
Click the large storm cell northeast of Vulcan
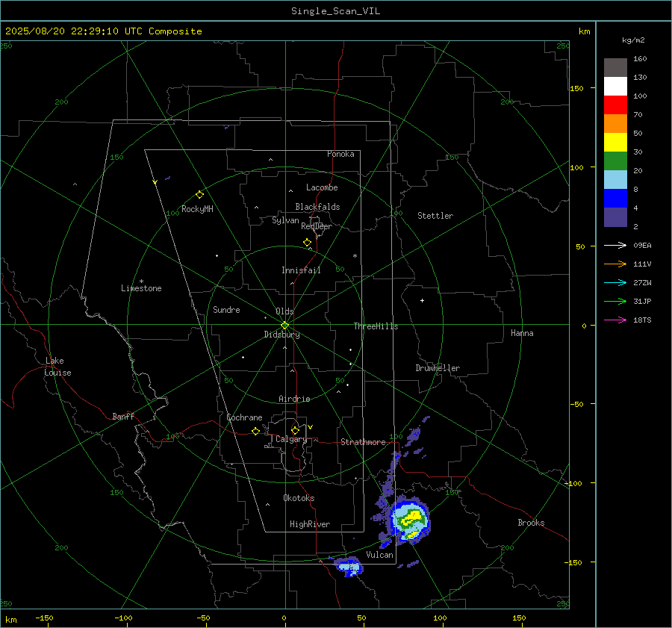click(x=409, y=520)
